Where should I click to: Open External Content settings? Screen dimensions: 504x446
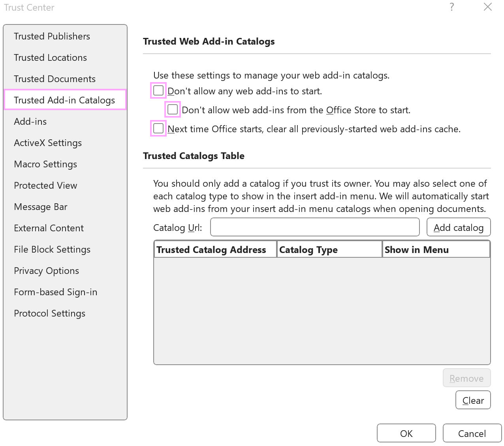click(x=49, y=228)
